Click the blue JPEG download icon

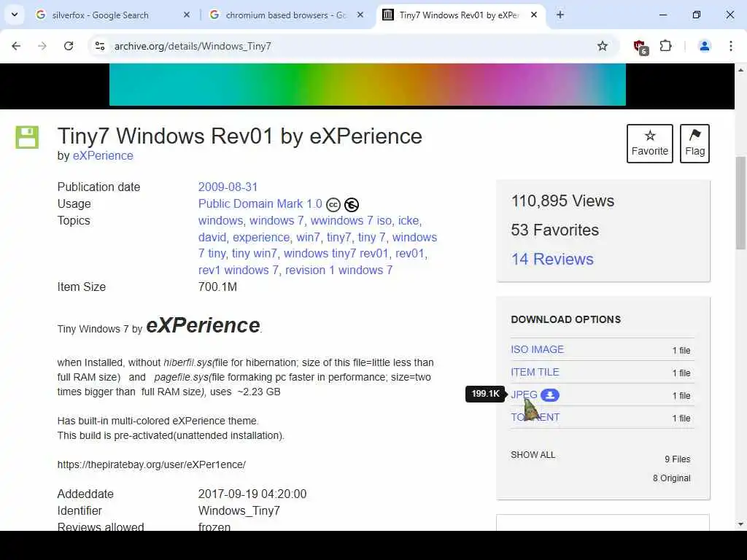(550, 394)
